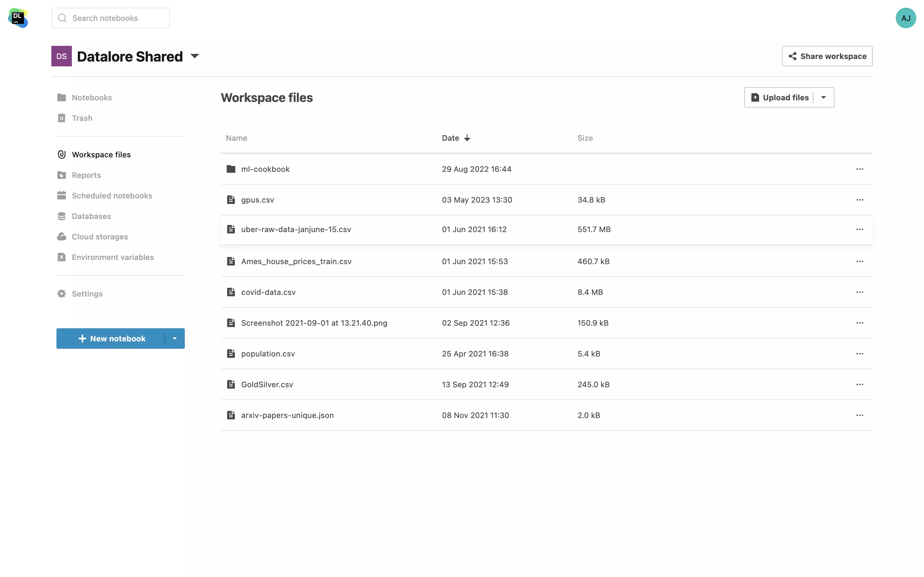Create a New notebook
This screenshot has height=577, width=924.
(x=112, y=339)
